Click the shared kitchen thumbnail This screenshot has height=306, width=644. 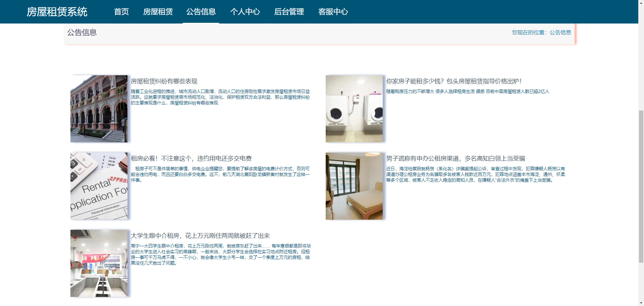tap(99, 263)
